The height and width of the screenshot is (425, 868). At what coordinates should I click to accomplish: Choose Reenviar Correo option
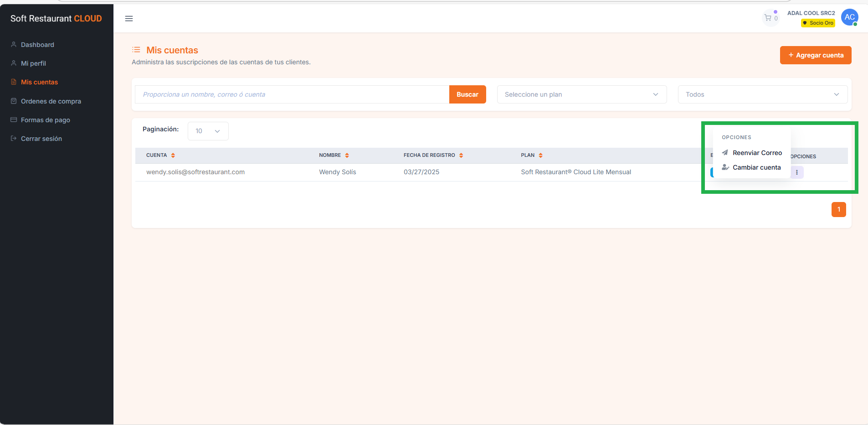click(x=752, y=153)
